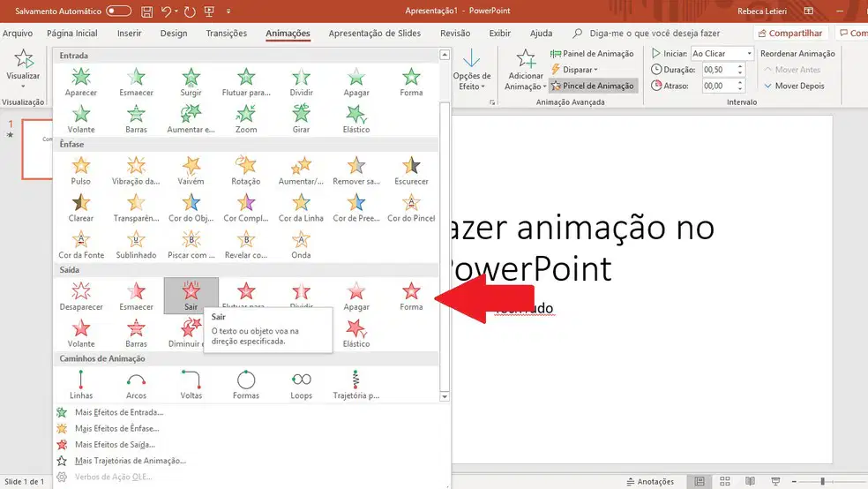The height and width of the screenshot is (489, 868).
Task: Open Opções de Efeito dropdown
Action: click(472, 71)
